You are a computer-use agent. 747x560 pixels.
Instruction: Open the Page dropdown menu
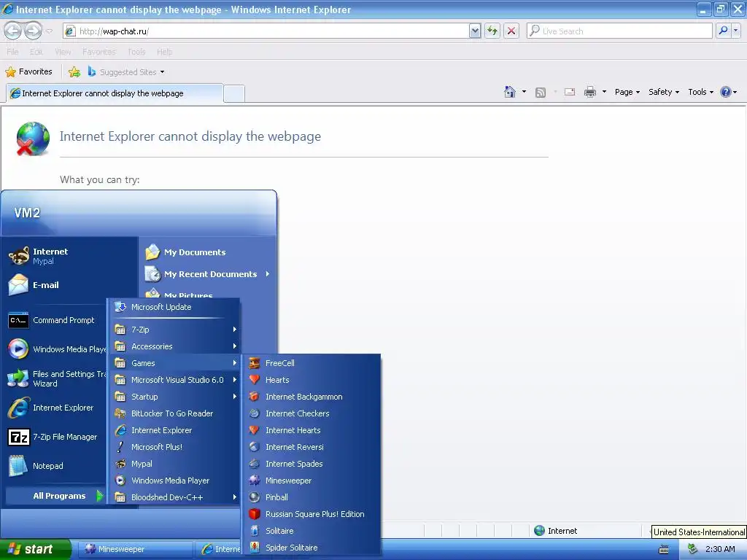(x=627, y=92)
